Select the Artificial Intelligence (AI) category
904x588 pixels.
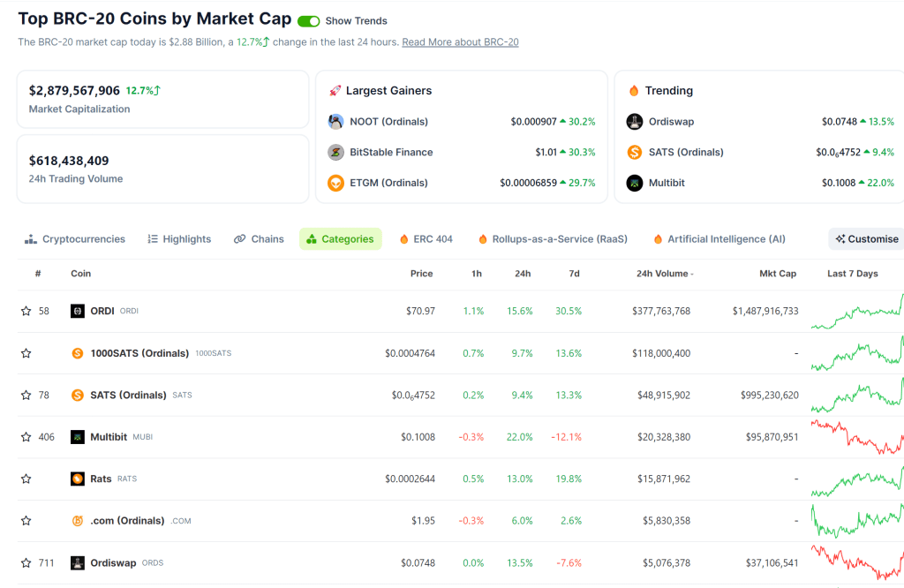719,239
